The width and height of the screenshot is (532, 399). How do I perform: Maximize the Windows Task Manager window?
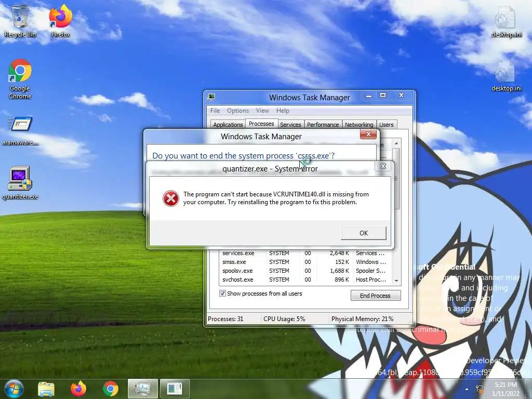[x=383, y=96]
